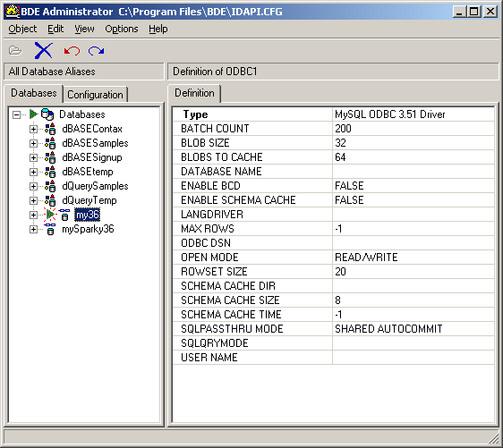Click the dBASEContax database alias icon

(50, 129)
